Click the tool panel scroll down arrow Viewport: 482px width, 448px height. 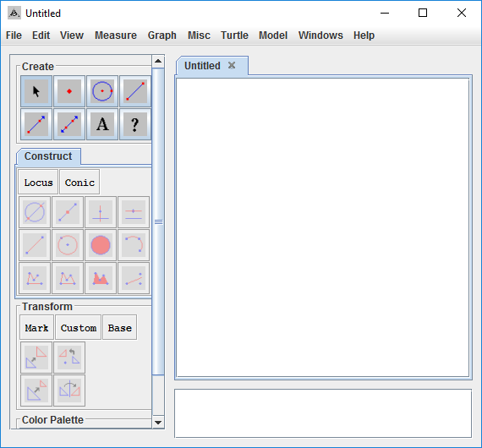coord(158,422)
